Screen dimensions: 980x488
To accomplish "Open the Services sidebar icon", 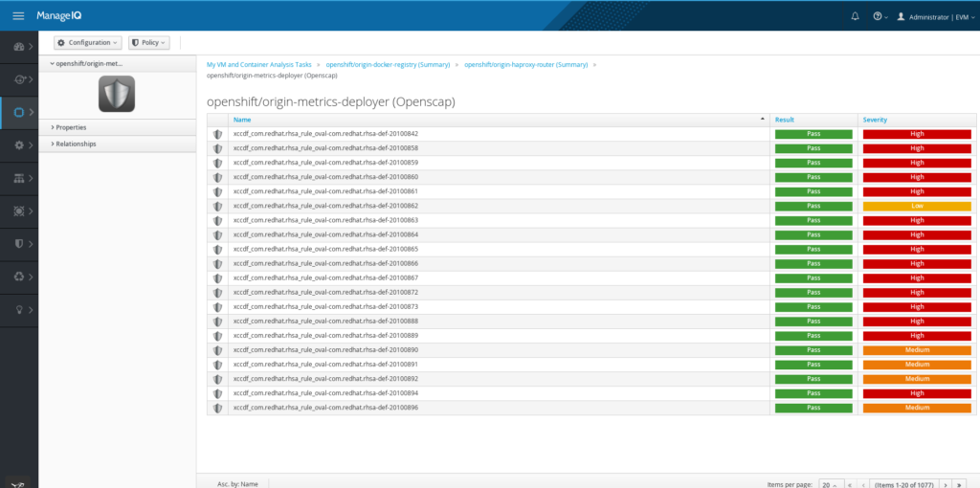I will click(x=19, y=80).
